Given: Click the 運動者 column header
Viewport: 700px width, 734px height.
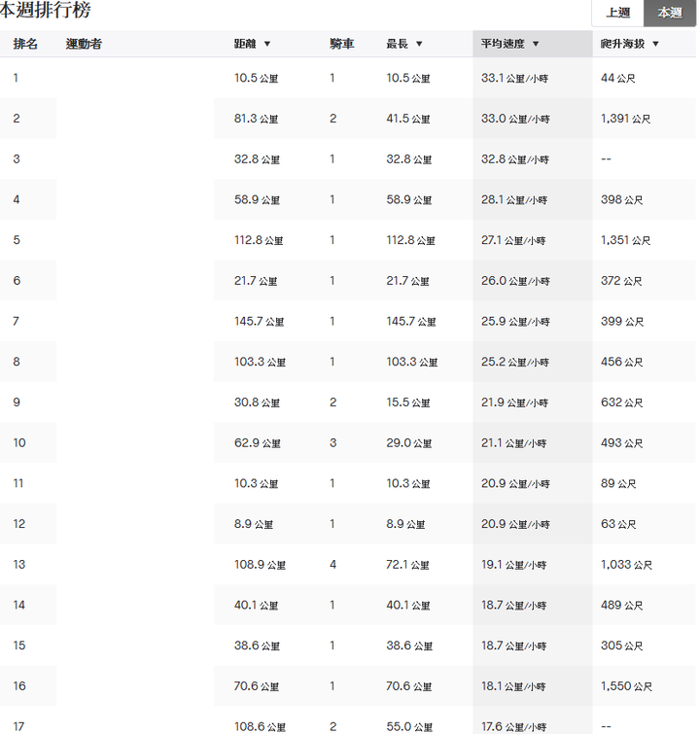Looking at the screenshot, I should [x=84, y=44].
